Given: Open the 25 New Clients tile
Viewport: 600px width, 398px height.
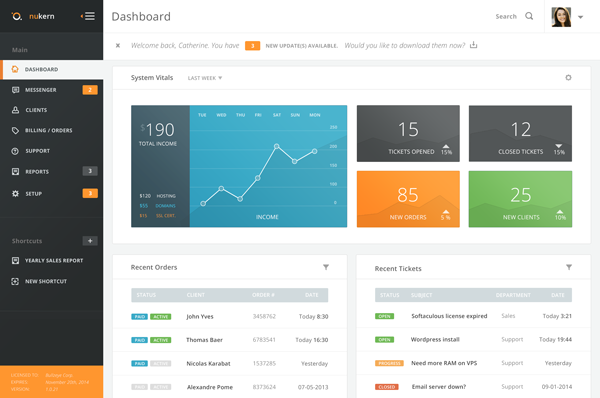Looking at the screenshot, I should (520, 199).
